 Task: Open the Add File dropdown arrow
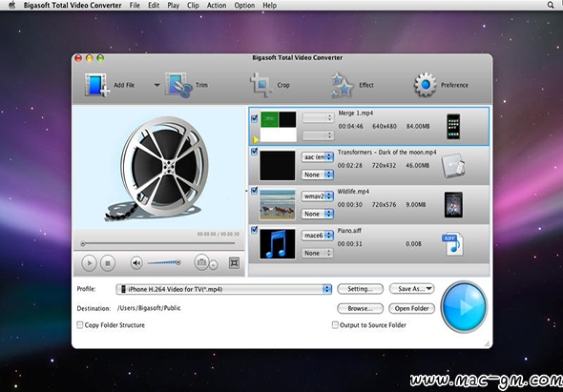coord(156,85)
